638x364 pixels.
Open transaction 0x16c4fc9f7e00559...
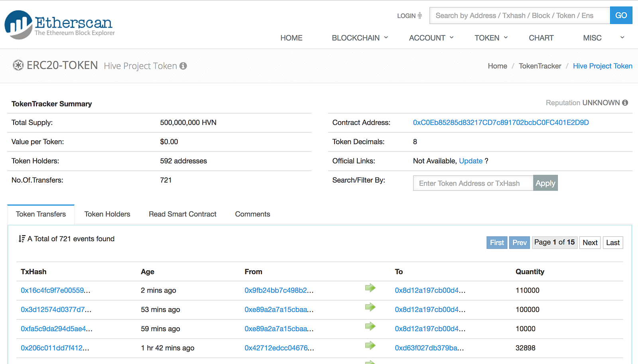55,290
